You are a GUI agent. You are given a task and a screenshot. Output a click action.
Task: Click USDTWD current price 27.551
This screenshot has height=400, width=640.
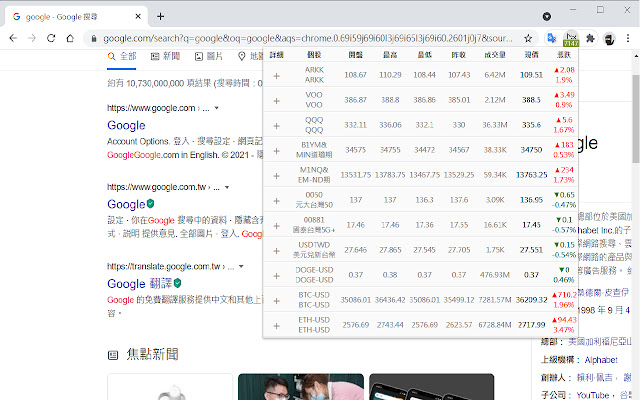coord(531,250)
